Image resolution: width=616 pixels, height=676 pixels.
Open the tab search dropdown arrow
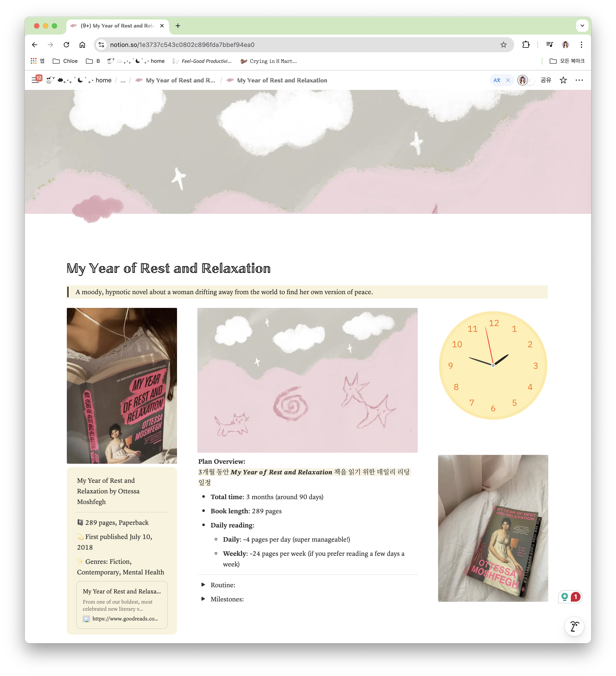coord(582,25)
